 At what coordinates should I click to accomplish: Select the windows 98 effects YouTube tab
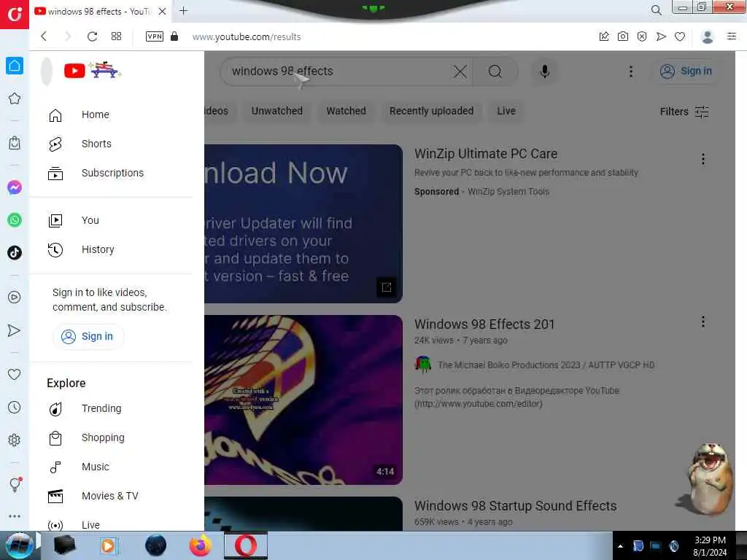click(99, 12)
